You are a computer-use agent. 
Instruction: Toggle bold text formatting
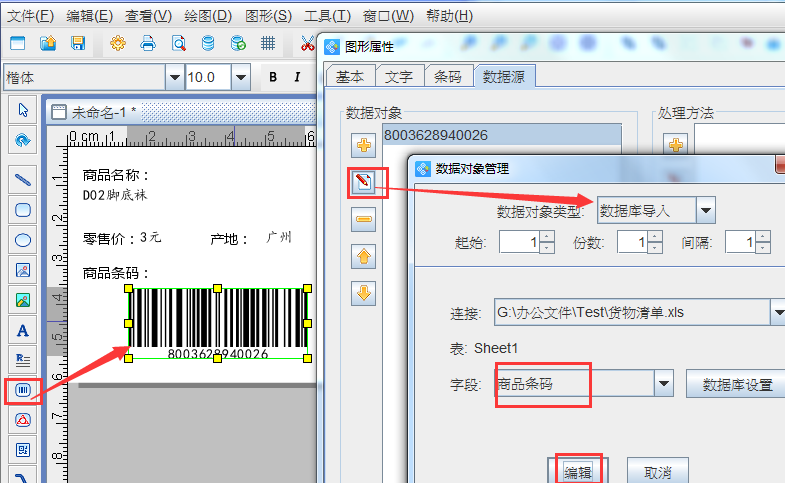coord(272,78)
